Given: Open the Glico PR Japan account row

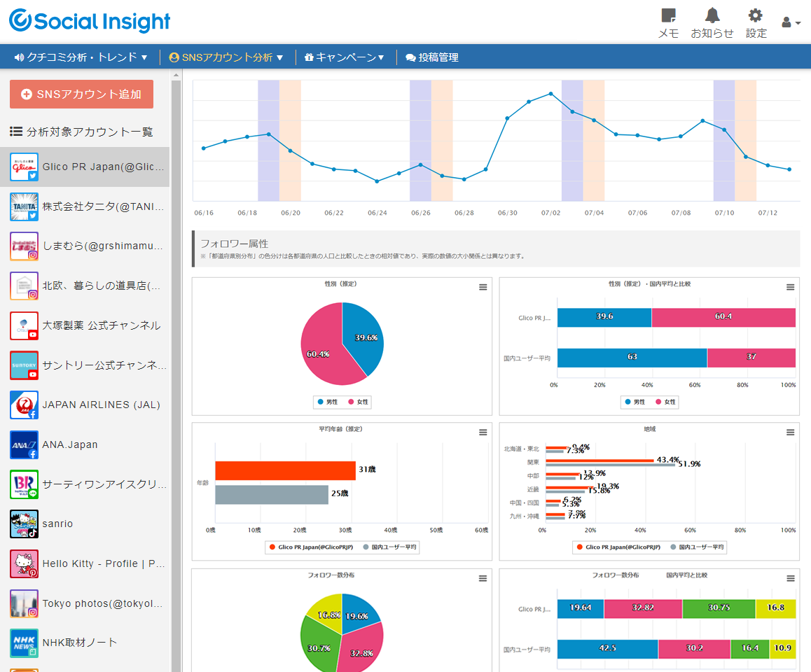Looking at the screenshot, I should [x=85, y=167].
